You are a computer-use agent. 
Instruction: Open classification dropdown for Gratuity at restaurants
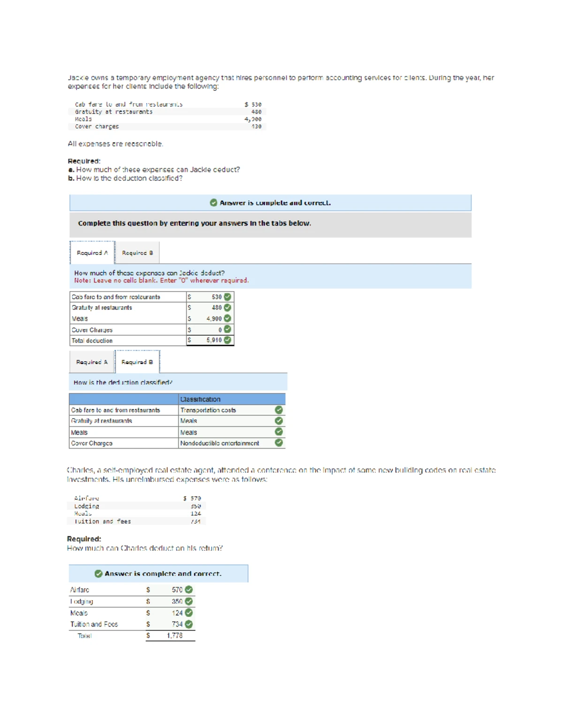(225, 421)
